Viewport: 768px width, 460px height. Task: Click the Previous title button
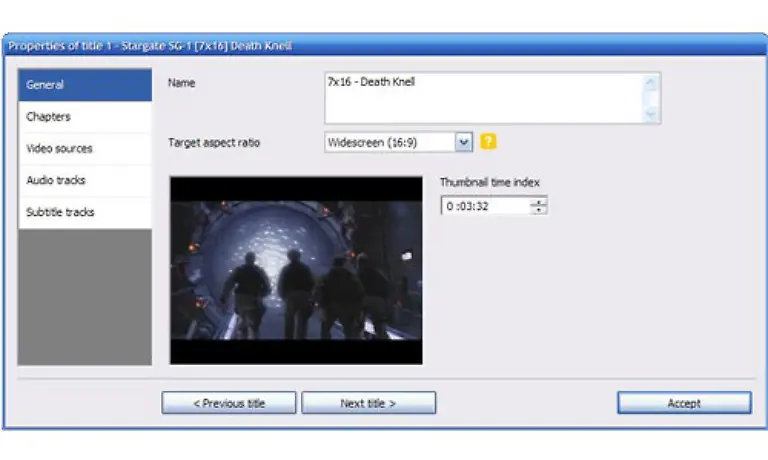229,403
